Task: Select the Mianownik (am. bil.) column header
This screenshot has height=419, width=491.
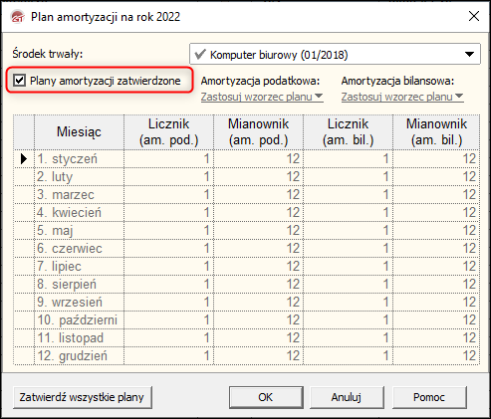Action: coord(436,132)
